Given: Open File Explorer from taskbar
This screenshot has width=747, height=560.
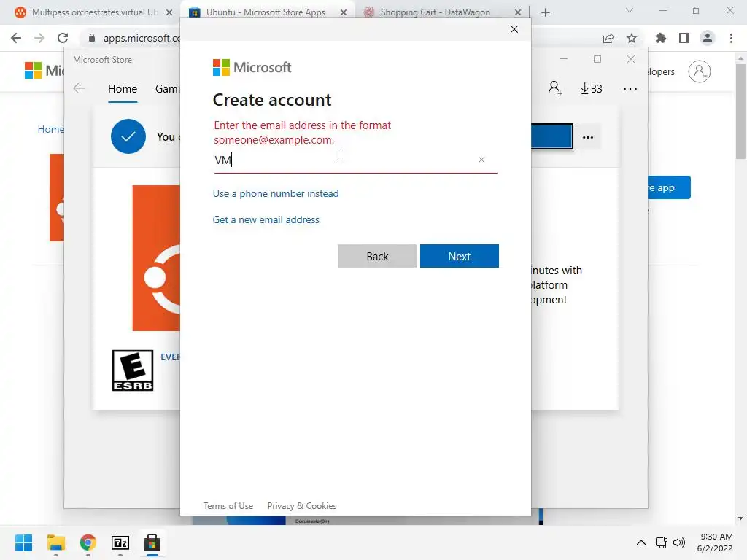Looking at the screenshot, I should (55, 542).
